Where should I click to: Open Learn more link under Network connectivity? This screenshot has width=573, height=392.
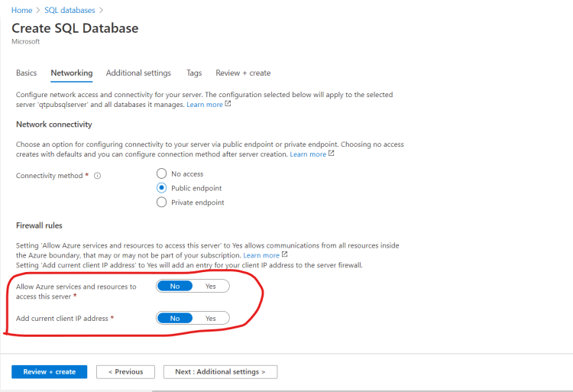click(312, 154)
